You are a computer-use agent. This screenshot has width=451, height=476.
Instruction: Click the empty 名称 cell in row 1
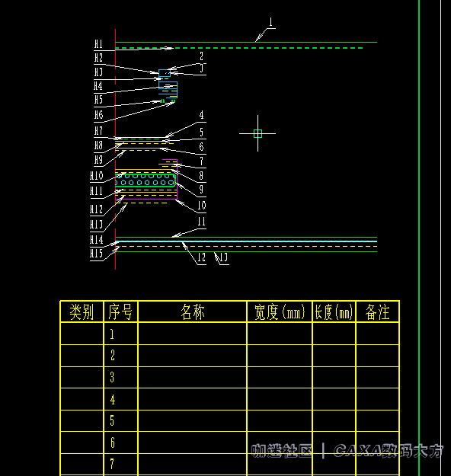click(193, 334)
